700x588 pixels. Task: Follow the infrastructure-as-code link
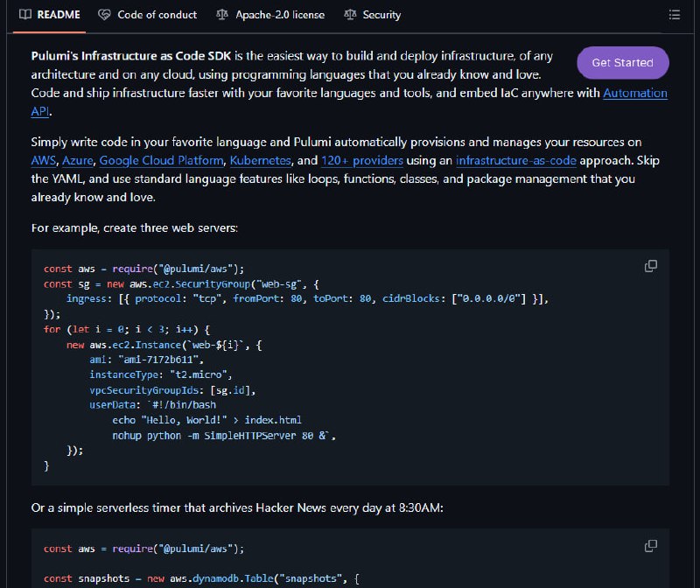(516, 160)
